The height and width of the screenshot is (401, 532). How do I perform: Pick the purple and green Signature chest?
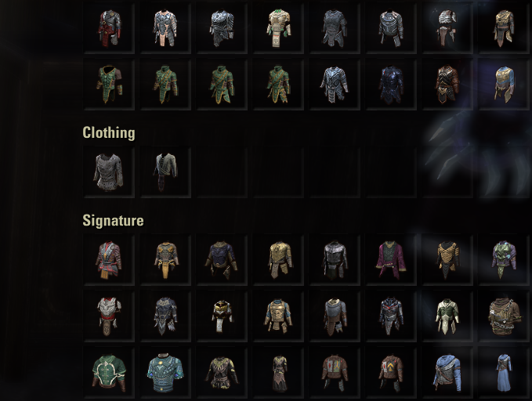(x=504, y=260)
